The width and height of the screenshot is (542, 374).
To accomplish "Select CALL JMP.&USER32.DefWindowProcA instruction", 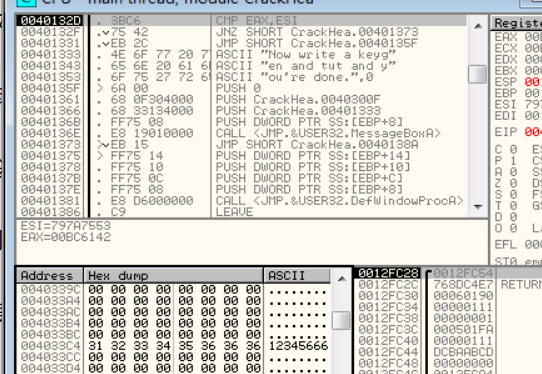I will (x=339, y=200).
